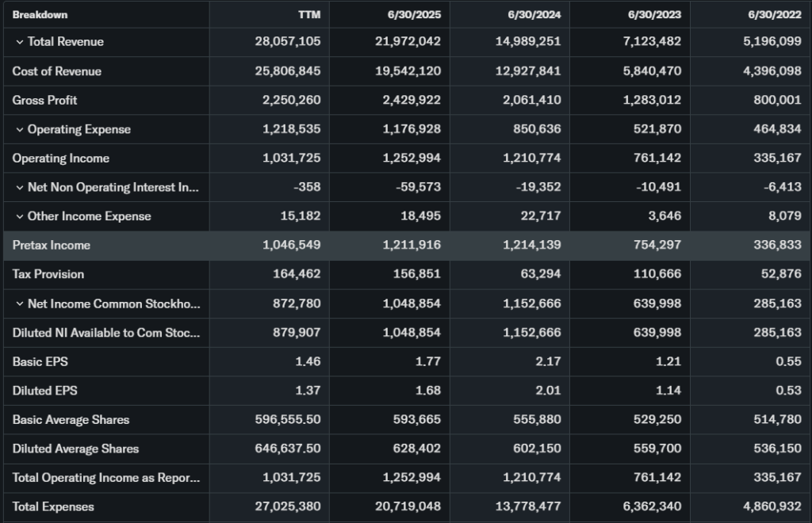The width and height of the screenshot is (812, 523).
Task: Click TTM Total Revenue value 28,057,105
Action: pos(288,42)
